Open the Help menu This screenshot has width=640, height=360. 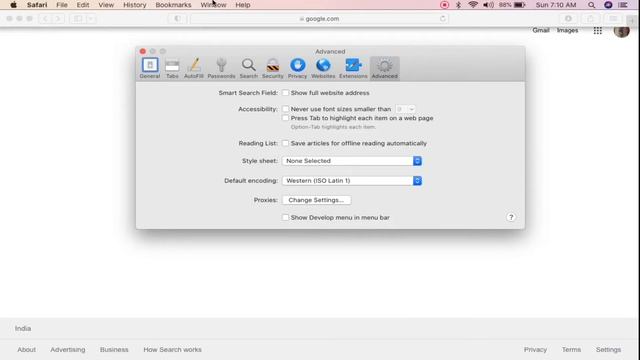click(x=243, y=5)
